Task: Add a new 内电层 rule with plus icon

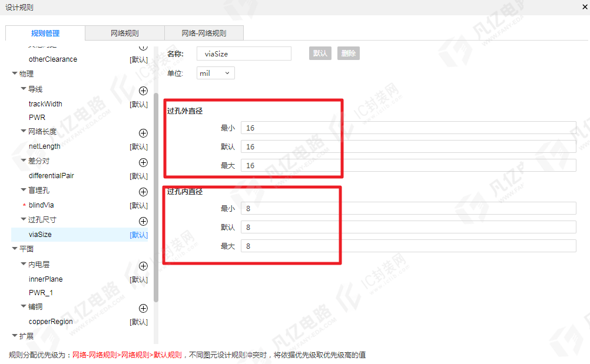Action: [x=143, y=266]
